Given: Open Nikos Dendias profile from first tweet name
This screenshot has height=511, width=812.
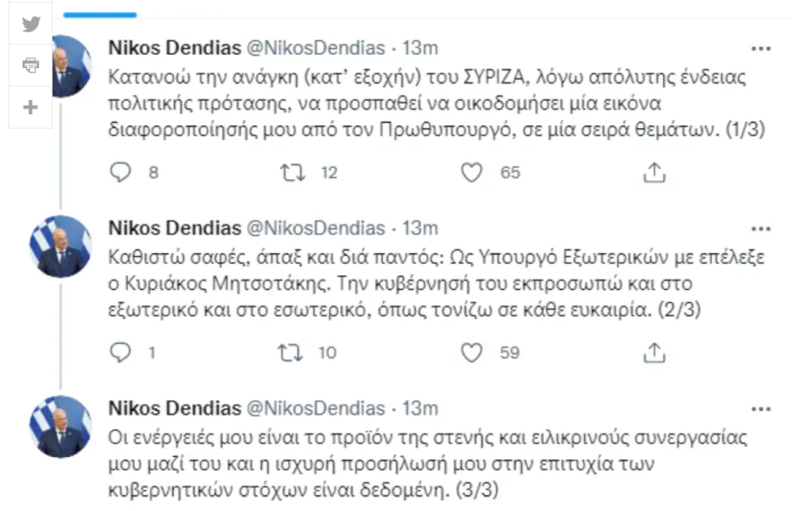Looking at the screenshot, I should click(174, 48).
